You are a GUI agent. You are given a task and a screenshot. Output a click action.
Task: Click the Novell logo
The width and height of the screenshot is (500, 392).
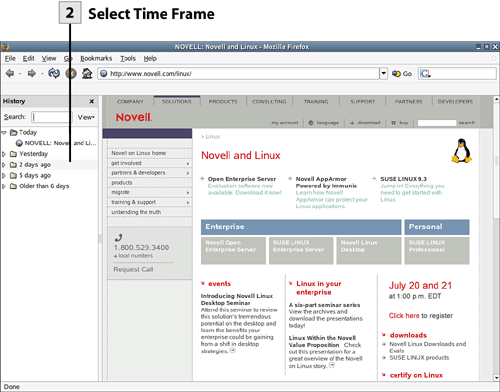[134, 117]
